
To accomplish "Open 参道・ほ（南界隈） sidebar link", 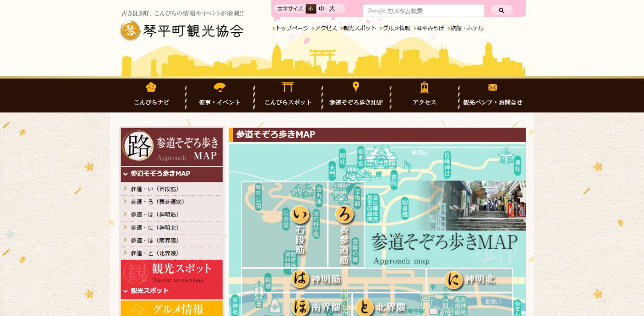I will point(155,240).
